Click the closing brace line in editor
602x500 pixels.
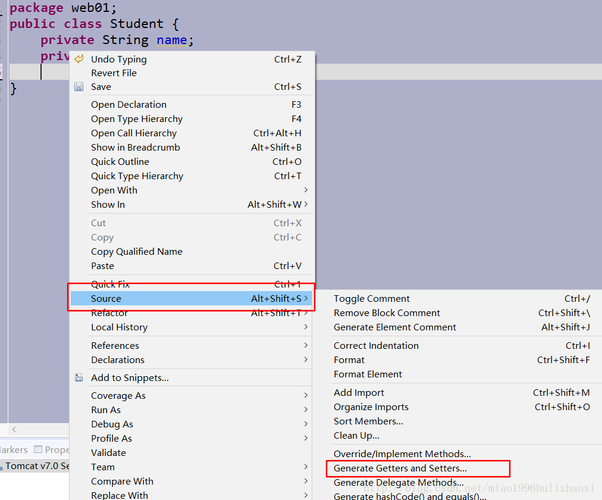coord(13,89)
